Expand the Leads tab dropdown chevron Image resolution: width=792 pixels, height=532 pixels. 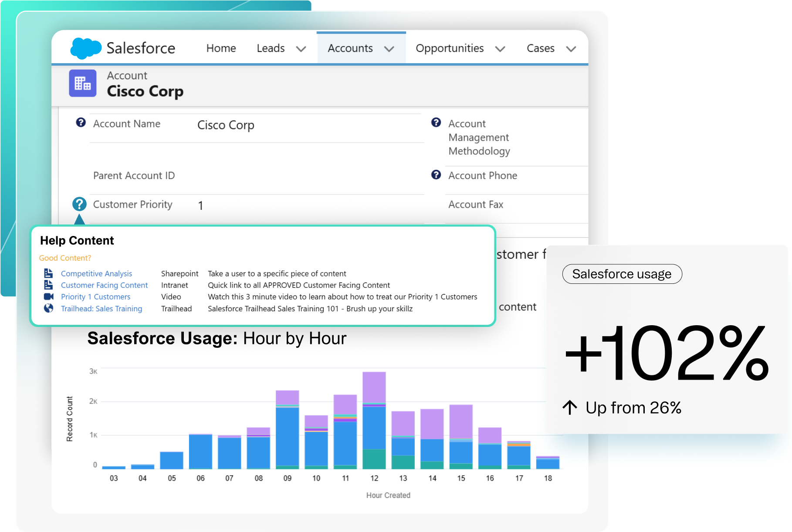(301, 49)
